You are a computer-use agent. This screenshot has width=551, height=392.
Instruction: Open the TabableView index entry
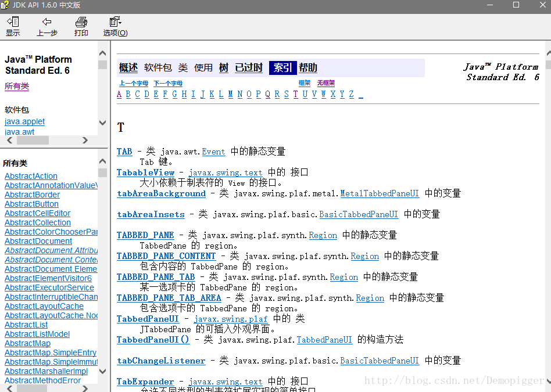pos(145,172)
